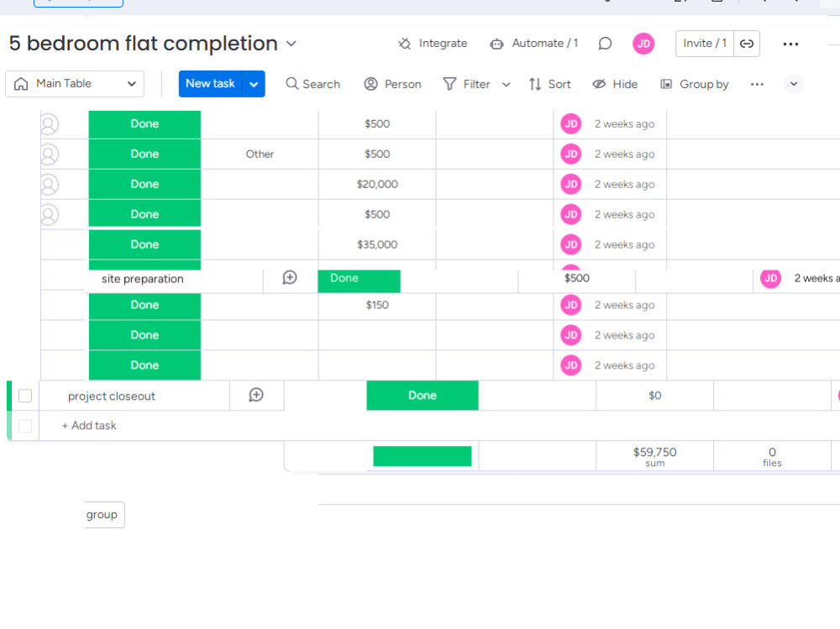Screen dimensions: 840x629
Task: Open the Filter tool
Action: (x=466, y=84)
